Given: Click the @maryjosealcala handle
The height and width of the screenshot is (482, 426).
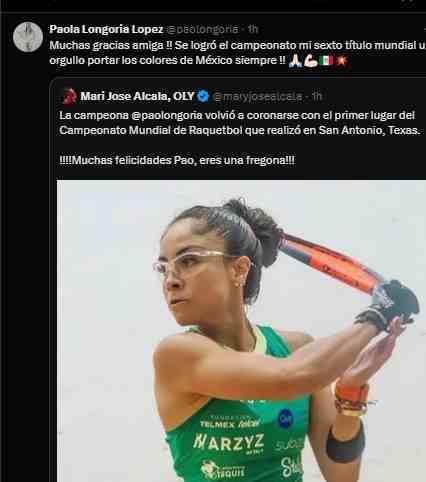Looking at the screenshot, I should (257, 96).
